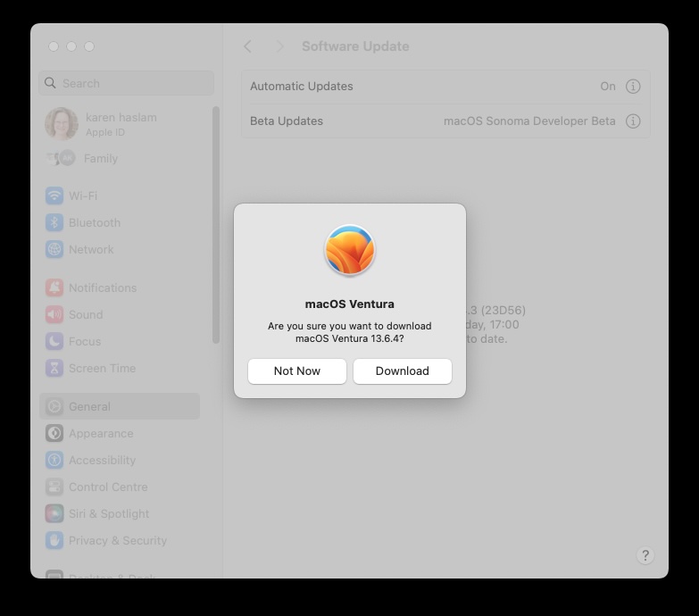Click the Sound speaker icon
699x616 pixels.
[54, 314]
